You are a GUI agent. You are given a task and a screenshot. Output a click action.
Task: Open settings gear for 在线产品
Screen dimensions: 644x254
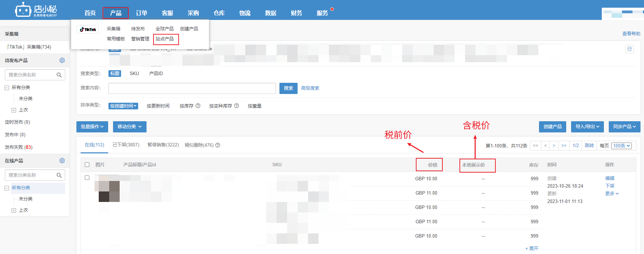[x=62, y=161]
